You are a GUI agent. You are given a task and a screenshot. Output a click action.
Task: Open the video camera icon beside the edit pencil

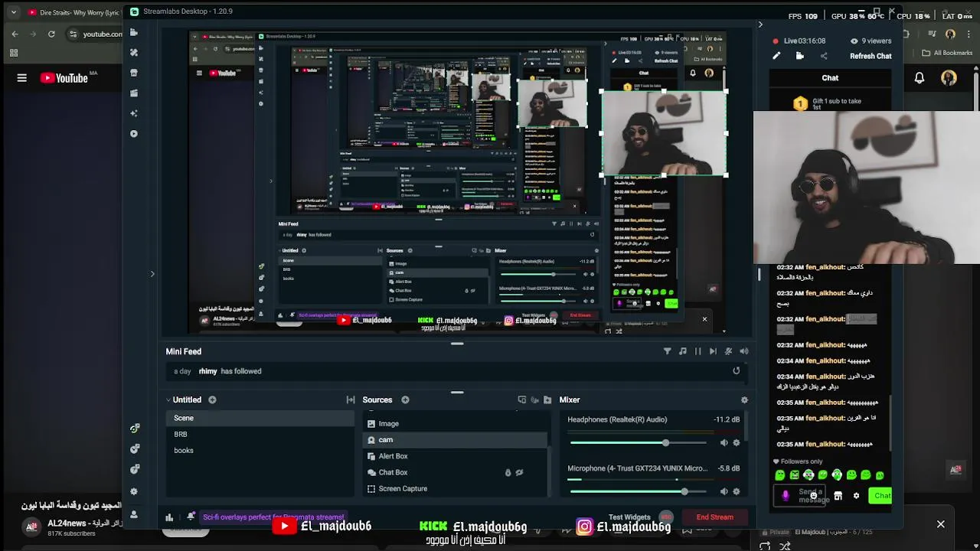point(800,56)
